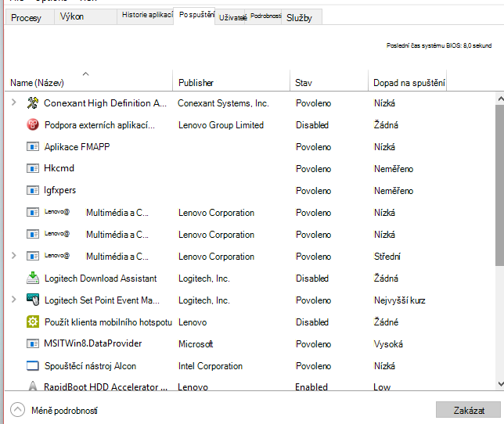Viewport: 504px width, 424px height.
Task: Click the MSITWin8.DataProvider icon
Action: (x=32, y=343)
